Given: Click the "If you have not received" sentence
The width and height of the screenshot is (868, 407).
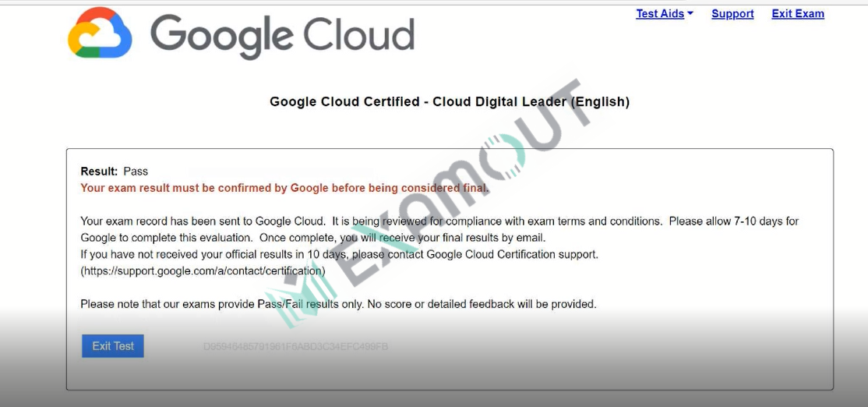Looking at the screenshot, I should click(340, 255).
